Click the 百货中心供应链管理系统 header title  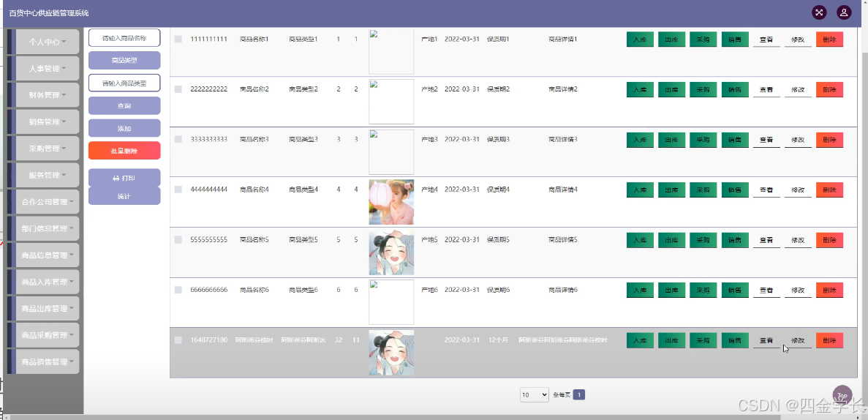coord(49,12)
